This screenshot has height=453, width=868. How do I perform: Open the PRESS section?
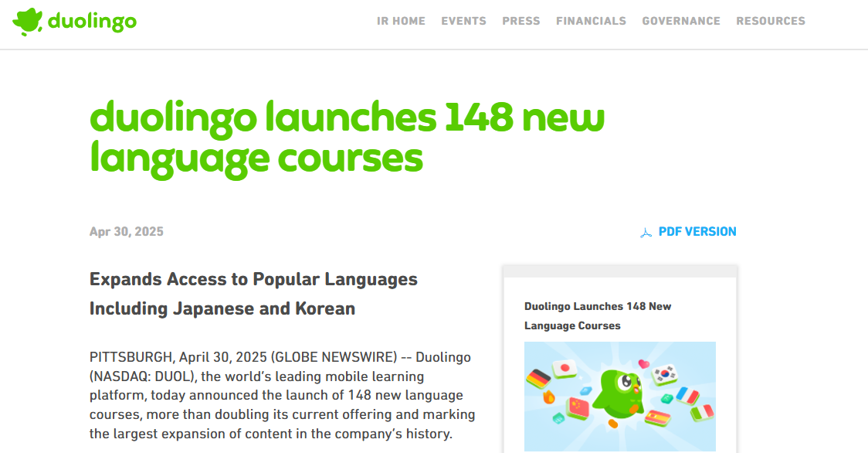pyautogui.click(x=521, y=21)
